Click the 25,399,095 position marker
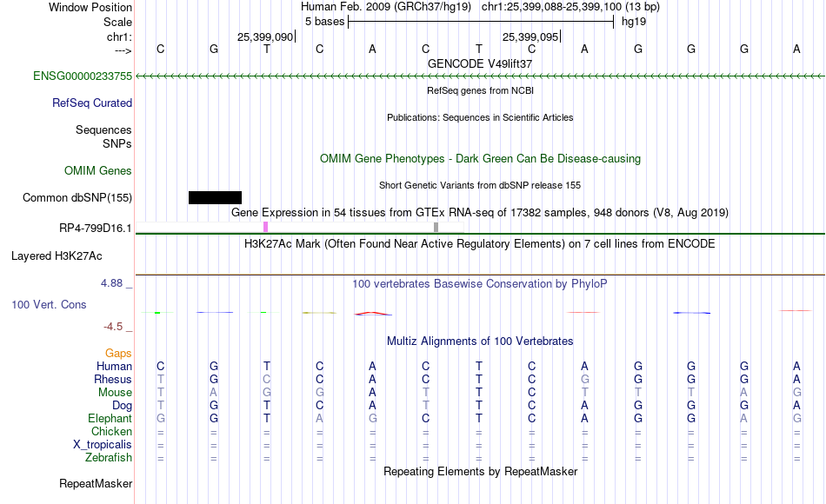Viewport: 826px width, 504px height. click(531, 36)
